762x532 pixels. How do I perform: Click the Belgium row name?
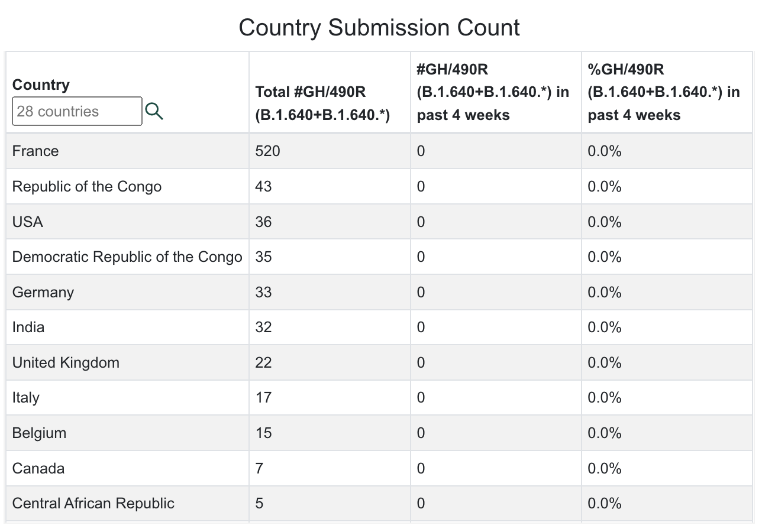[39, 433]
